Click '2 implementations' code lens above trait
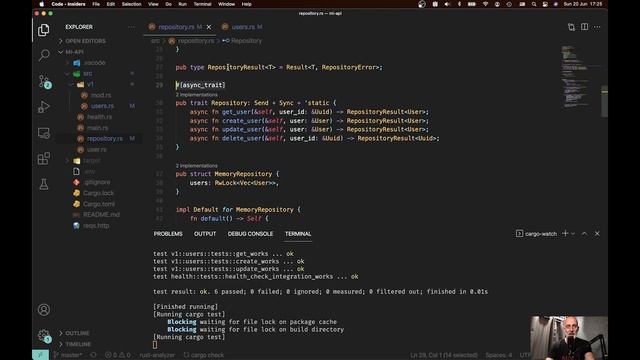Image resolution: width=640 pixels, height=360 pixels. (197, 94)
